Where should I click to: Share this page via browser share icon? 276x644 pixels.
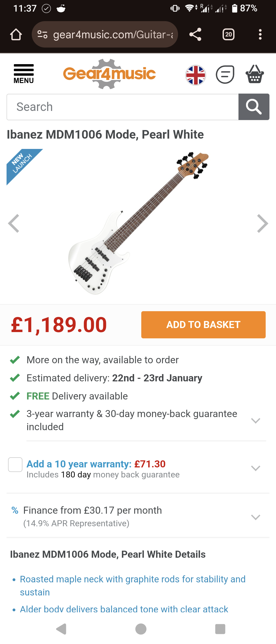tap(195, 34)
